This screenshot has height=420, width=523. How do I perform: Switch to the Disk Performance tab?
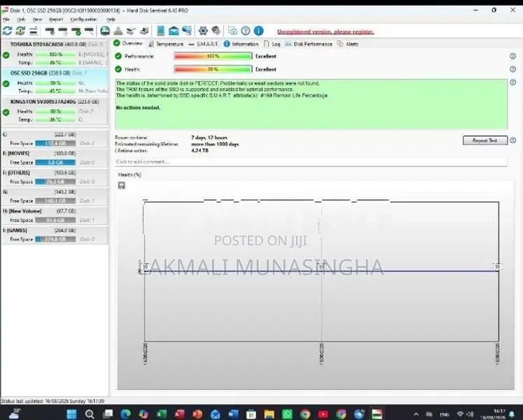309,43
